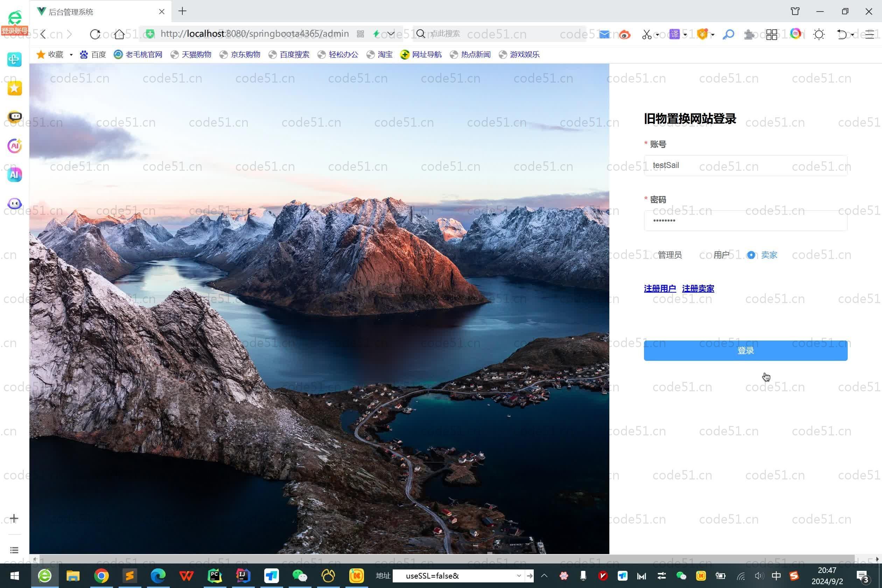Open the QR code icon in address bar
The width and height of the screenshot is (882, 588).
click(360, 34)
